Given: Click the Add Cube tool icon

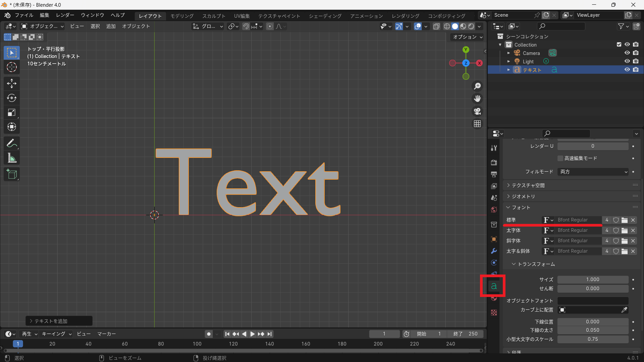Looking at the screenshot, I should click(x=12, y=174).
